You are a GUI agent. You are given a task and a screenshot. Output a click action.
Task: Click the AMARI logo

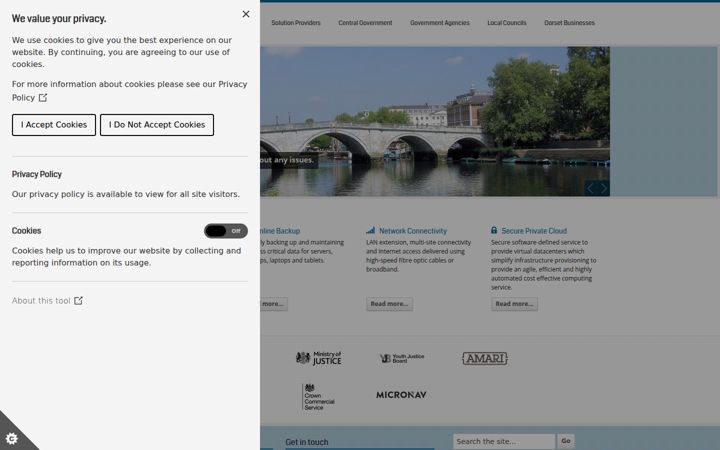485,358
